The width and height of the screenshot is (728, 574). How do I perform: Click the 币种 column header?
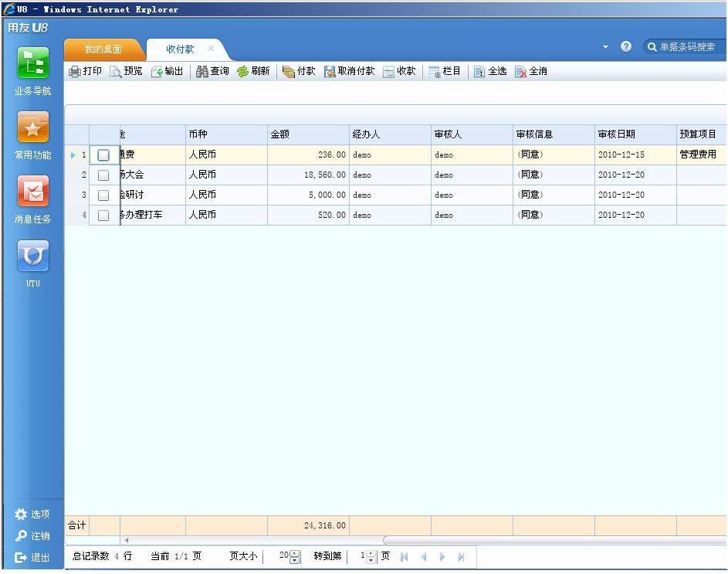point(226,134)
